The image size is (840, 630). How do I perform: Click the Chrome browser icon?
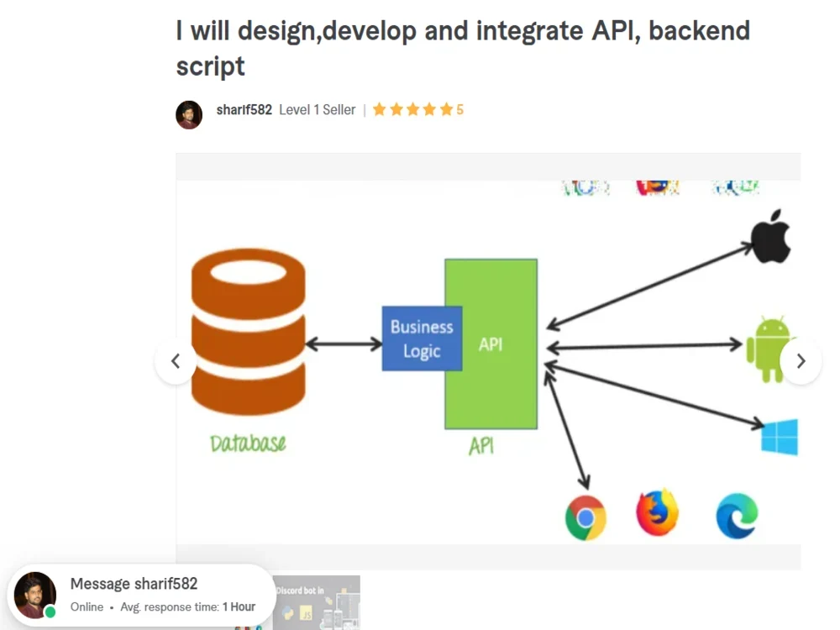point(586,518)
